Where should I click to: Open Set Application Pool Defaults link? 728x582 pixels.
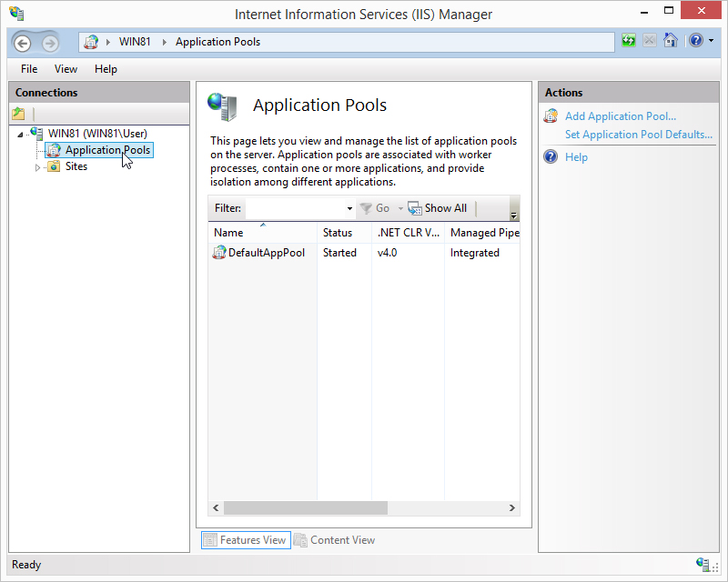[x=639, y=135]
